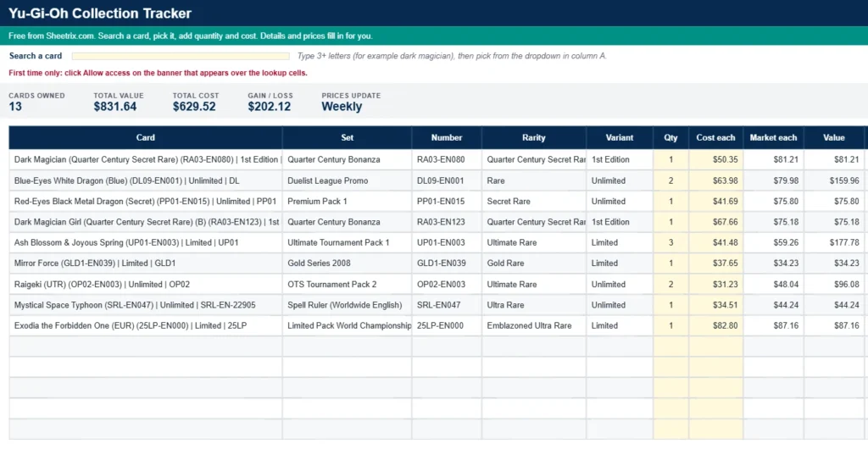Select the Weekly prices update value

342,107
